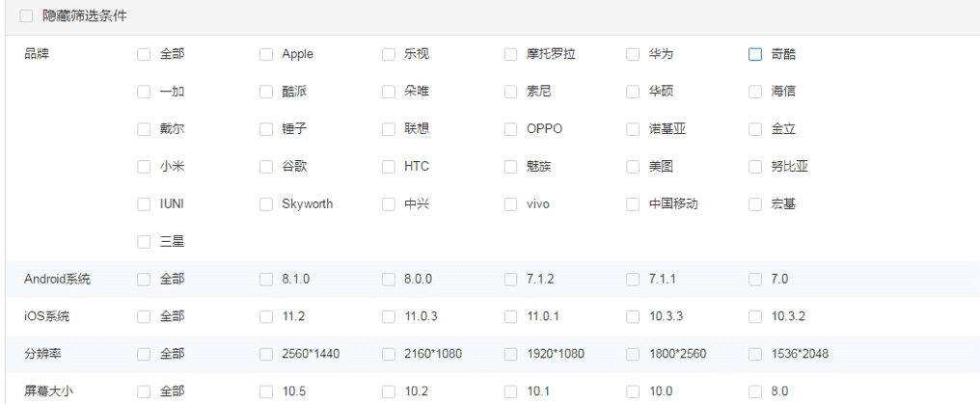Check the 10.0 screen size option

click(x=633, y=391)
